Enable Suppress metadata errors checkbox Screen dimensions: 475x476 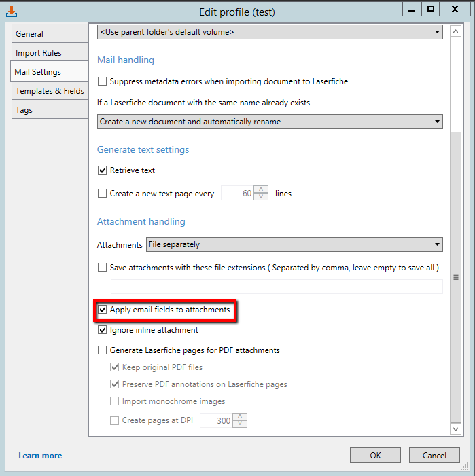coord(103,81)
